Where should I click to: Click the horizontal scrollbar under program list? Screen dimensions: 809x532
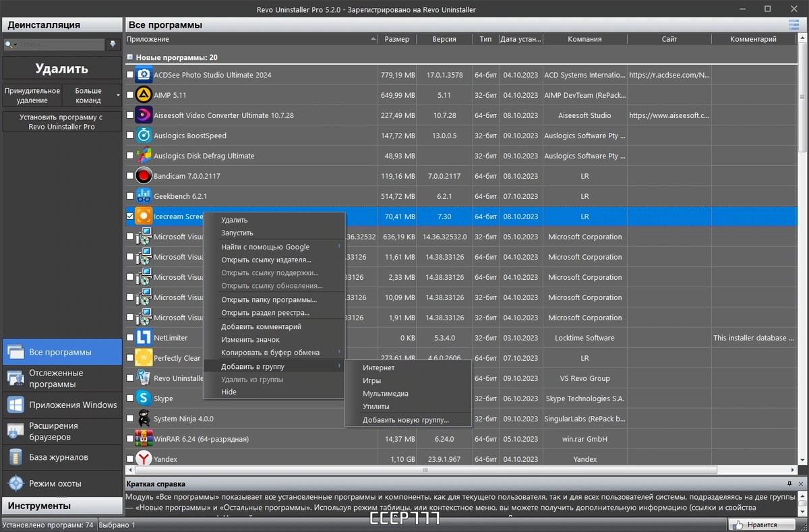[425, 470]
